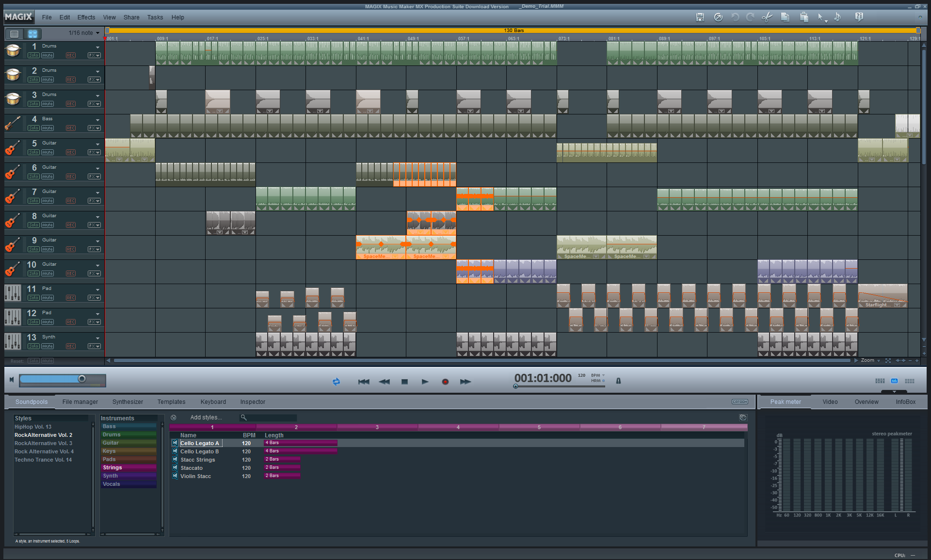Screen dimensions: 931x560
Task: Click the Add styles... button
Action: point(206,417)
